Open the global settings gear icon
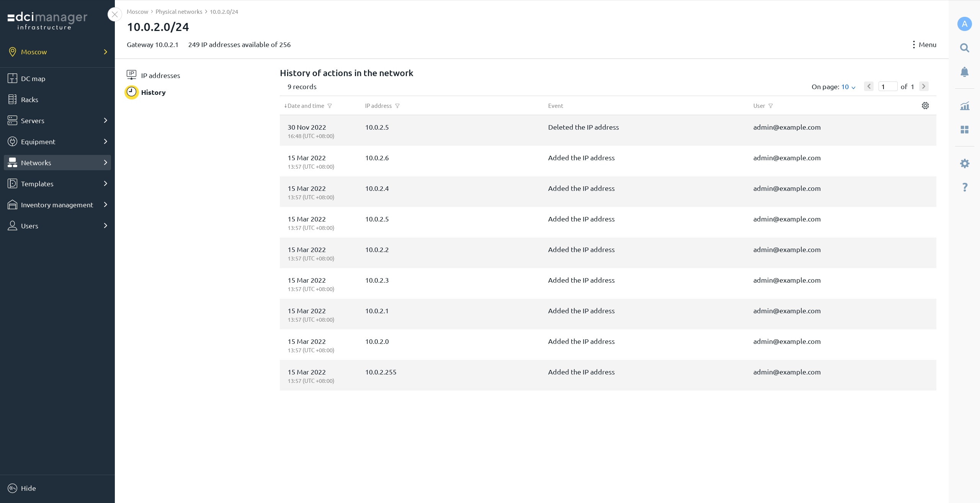Image resolution: width=980 pixels, height=503 pixels. 964,164
